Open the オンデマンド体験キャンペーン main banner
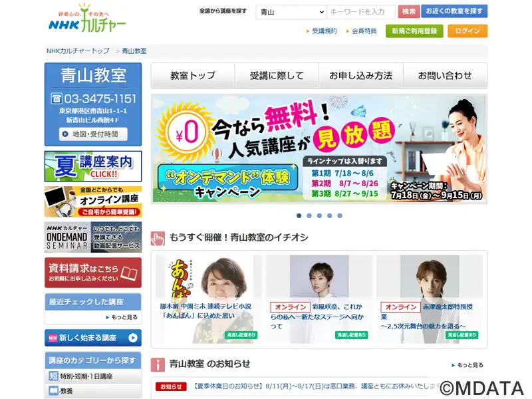 click(319, 149)
